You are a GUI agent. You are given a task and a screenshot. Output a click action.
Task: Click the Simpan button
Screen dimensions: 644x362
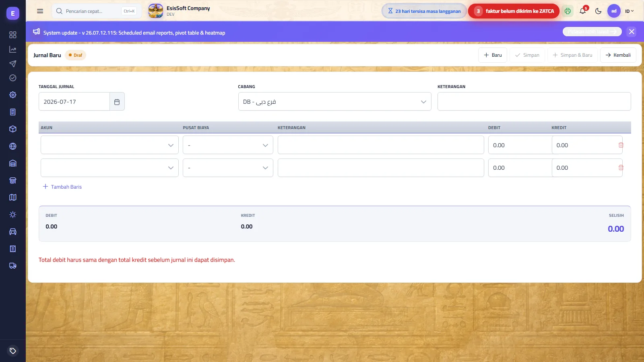(x=527, y=55)
